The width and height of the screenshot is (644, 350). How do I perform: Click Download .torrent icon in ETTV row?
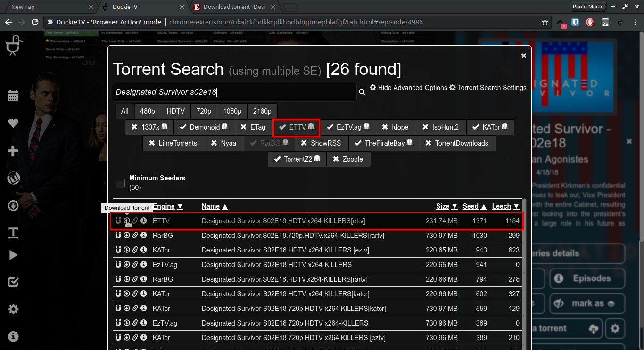tap(127, 220)
